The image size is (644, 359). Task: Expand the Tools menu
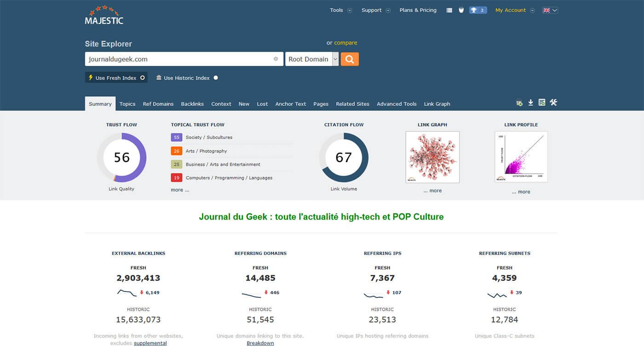point(341,10)
